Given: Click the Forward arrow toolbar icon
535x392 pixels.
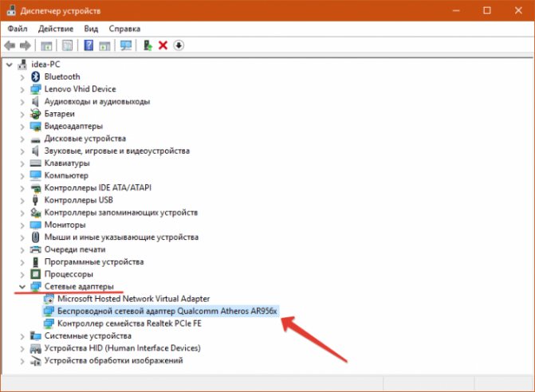Looking at the screenshot, I should coord(26,45).
